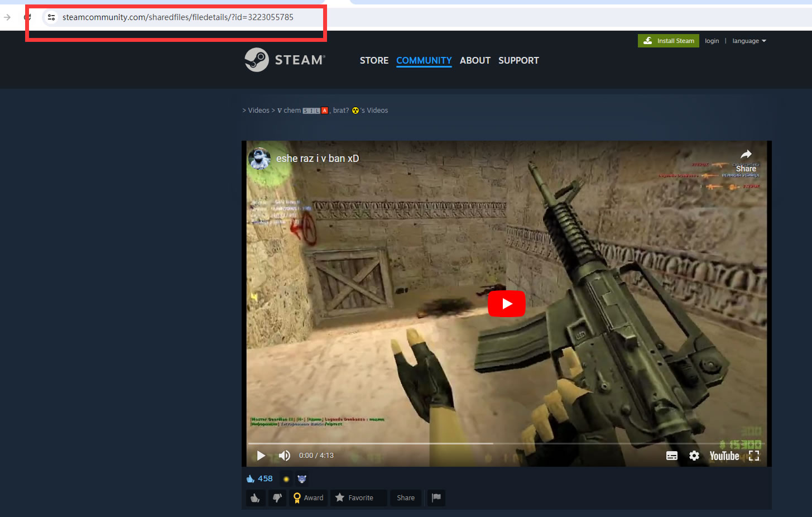Rate the video with thumbs up
Viewport: 812px width, 517px height.
(x=255, y=498)
